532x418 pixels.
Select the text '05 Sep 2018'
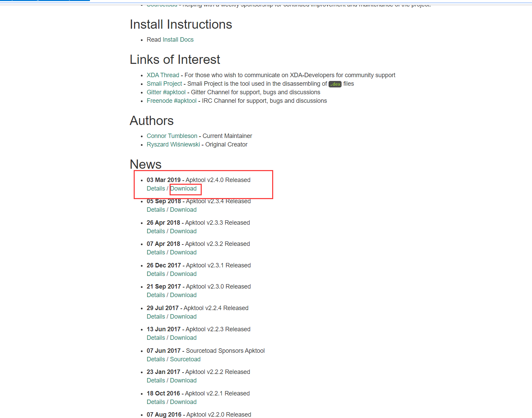click(x=164, y=201)
